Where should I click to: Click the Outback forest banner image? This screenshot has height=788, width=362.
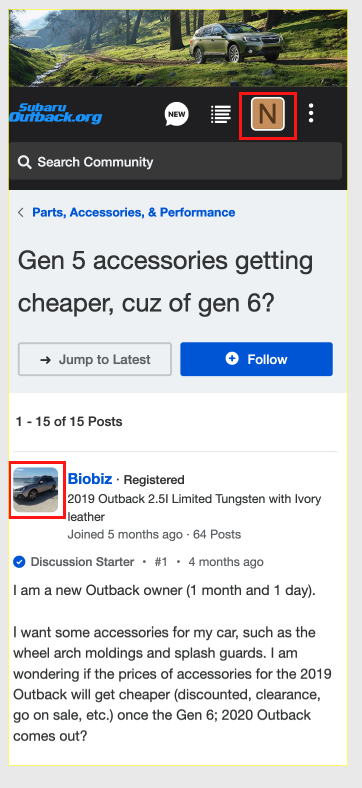[178, 48]
